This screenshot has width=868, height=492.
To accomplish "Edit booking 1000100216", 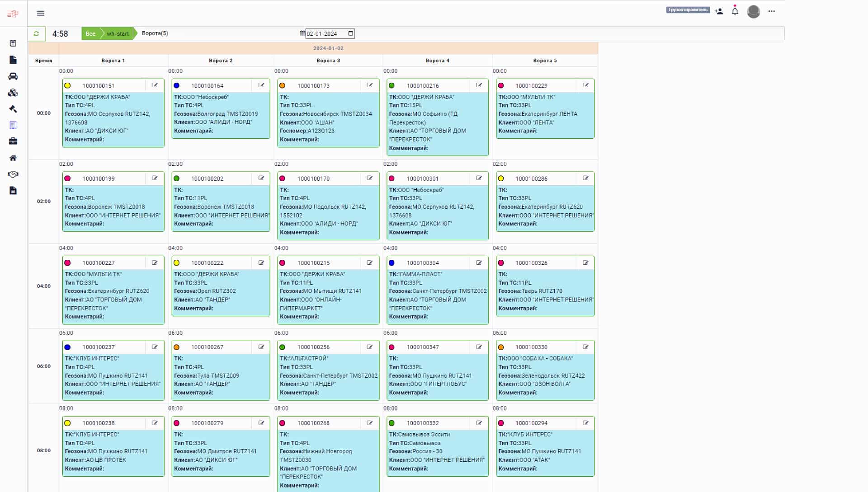I will pyautogui.click(x=479, y=85).
